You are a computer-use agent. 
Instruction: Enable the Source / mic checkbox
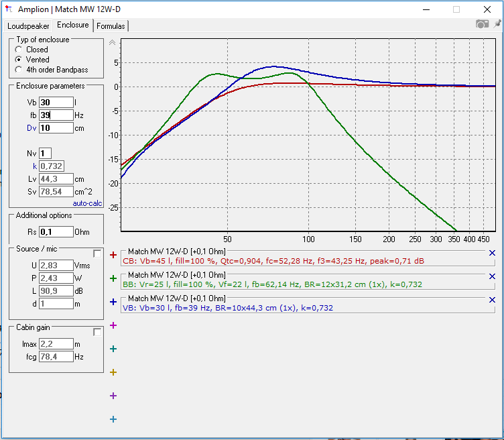click(97, 254)
